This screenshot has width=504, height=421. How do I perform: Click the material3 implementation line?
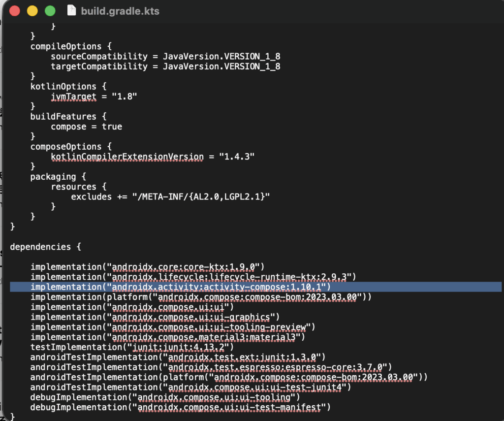pyautogui.click(x=168, y=337)
